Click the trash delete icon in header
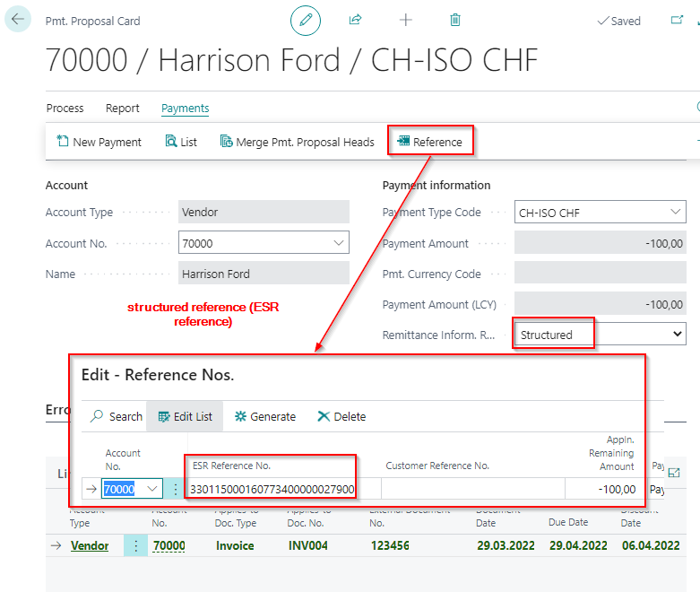Image resolution: width=700 pixels, height=592 pixels. [455, 20]
